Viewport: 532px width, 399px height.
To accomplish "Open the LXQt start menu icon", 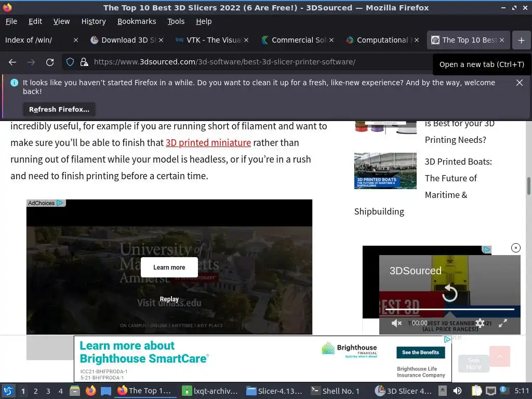I will [8, 391].
